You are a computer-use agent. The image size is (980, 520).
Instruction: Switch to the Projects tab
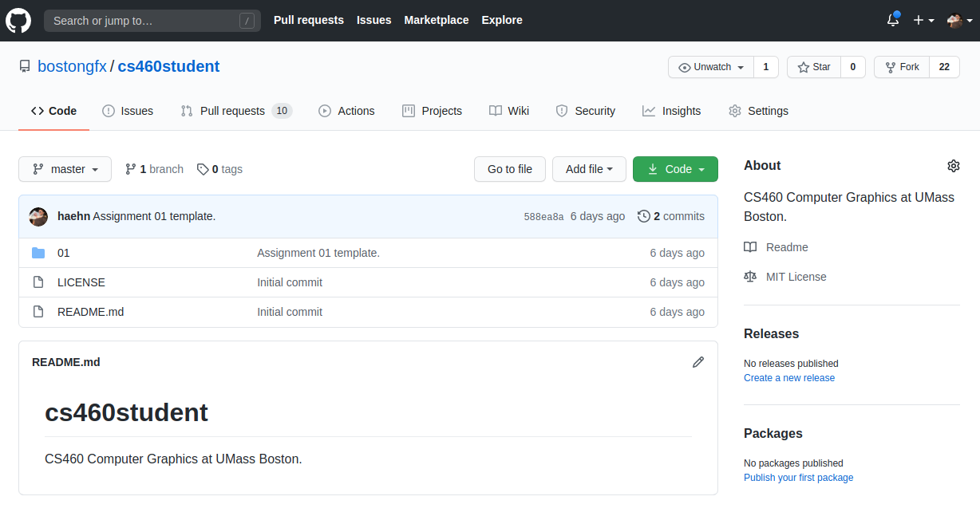coord(432,111)
